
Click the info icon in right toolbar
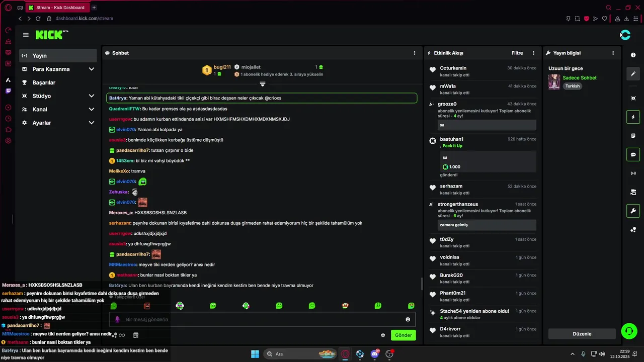633,55
